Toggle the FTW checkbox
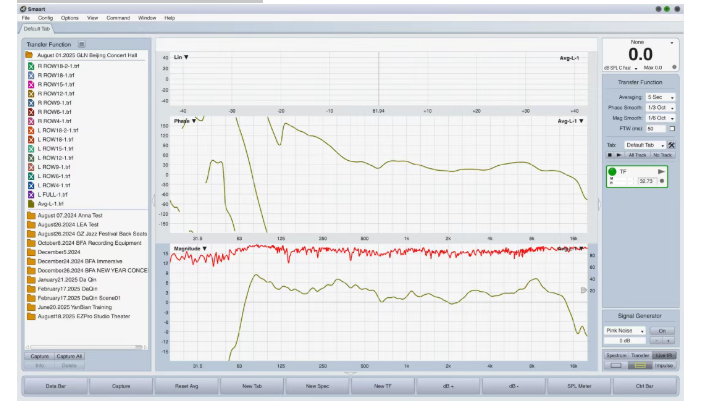Screen dimensions: 704x408 tap(671, 128)
